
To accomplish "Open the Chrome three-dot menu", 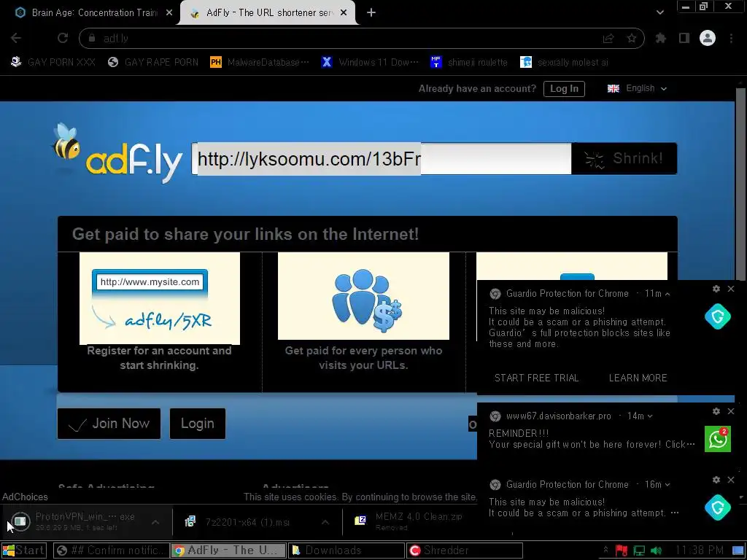I will click(x=731, y=38).
